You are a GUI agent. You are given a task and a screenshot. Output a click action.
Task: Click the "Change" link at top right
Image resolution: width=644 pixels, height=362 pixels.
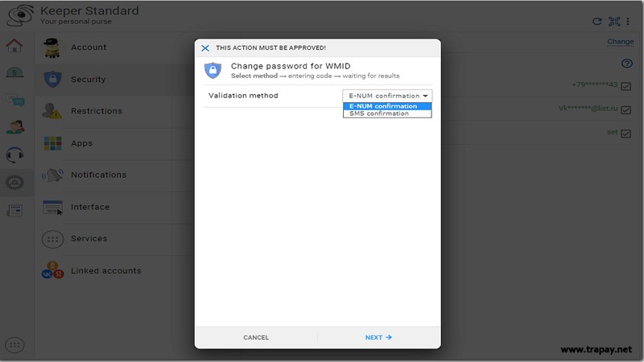click(620, 42)
